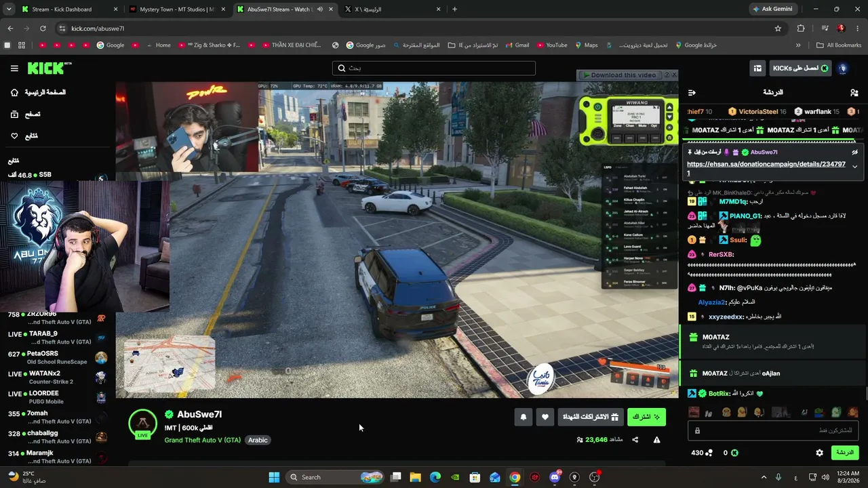Image resolution: width=868 pixels, height=488 pixels.
Task: Switch to the X browser tab
Action: point(393,9)
